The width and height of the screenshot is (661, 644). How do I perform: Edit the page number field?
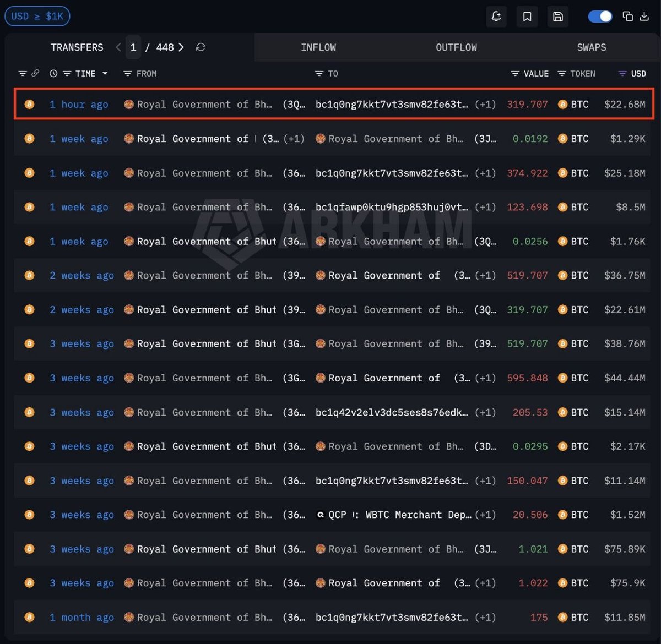[133, 47]
